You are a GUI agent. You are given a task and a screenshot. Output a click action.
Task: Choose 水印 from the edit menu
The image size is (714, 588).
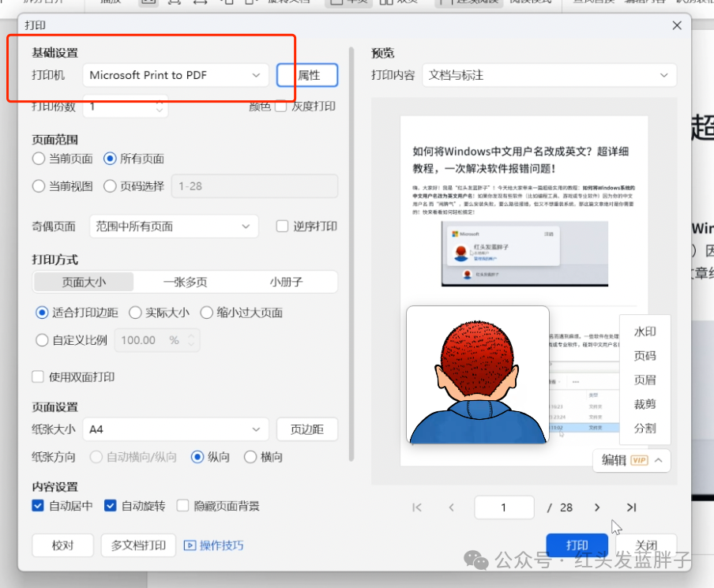tap(644, 332)
